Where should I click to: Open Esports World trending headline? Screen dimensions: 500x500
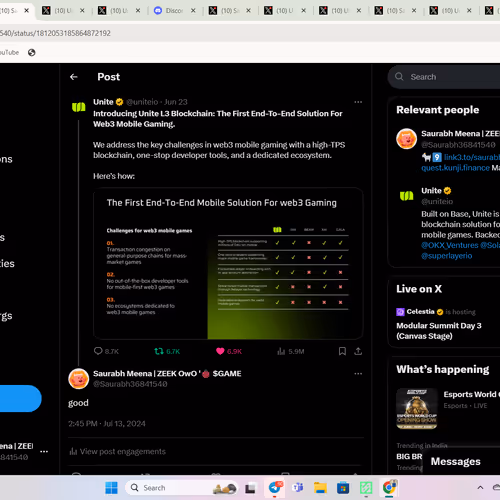(471, 394)
